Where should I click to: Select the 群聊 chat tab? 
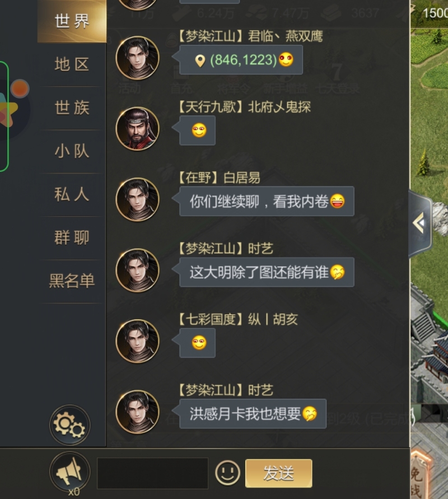[x=72, y=237]
